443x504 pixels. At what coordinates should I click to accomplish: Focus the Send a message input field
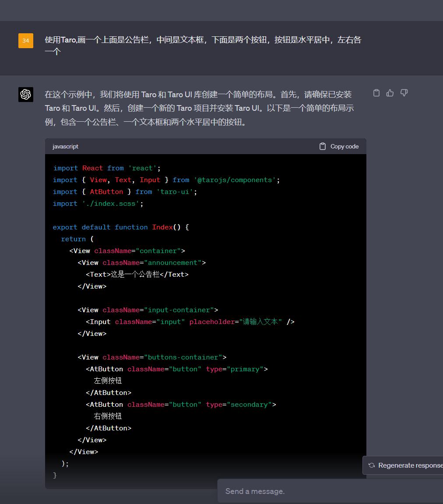330,491
